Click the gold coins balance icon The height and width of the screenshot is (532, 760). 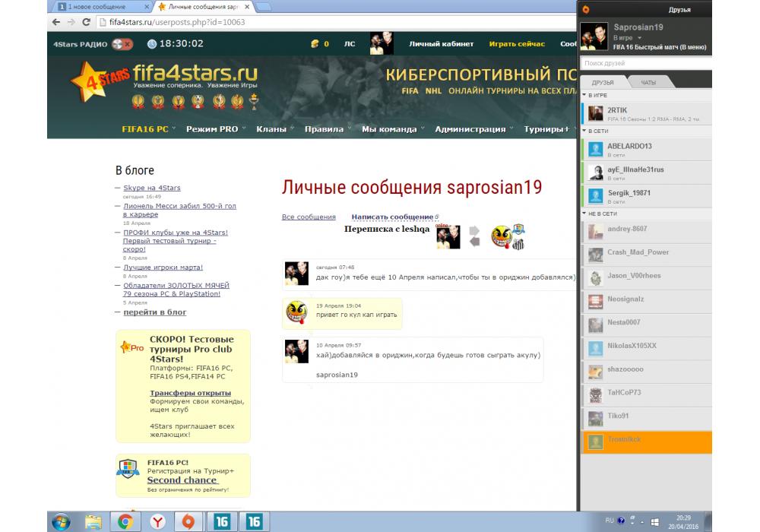point(315,44)
